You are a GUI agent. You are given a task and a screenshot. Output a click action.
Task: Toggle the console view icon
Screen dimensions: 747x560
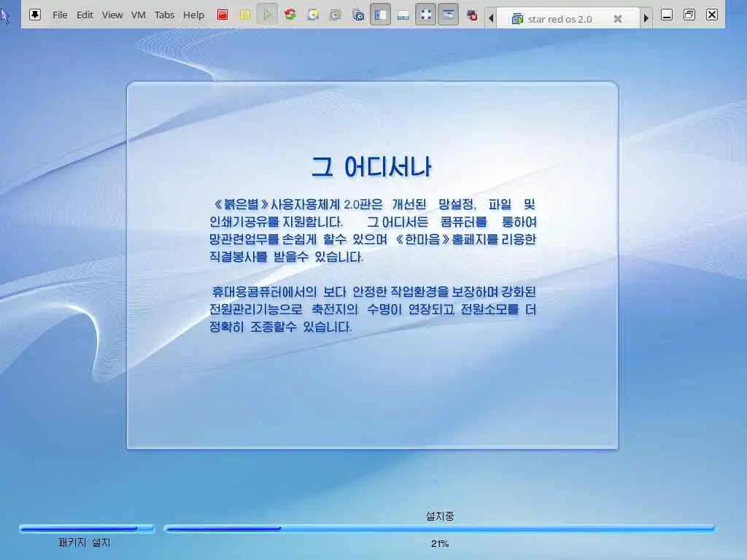point(449,15)
